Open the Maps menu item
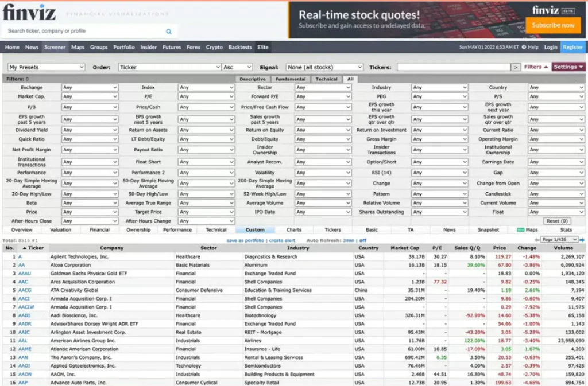 coord(78,47)
